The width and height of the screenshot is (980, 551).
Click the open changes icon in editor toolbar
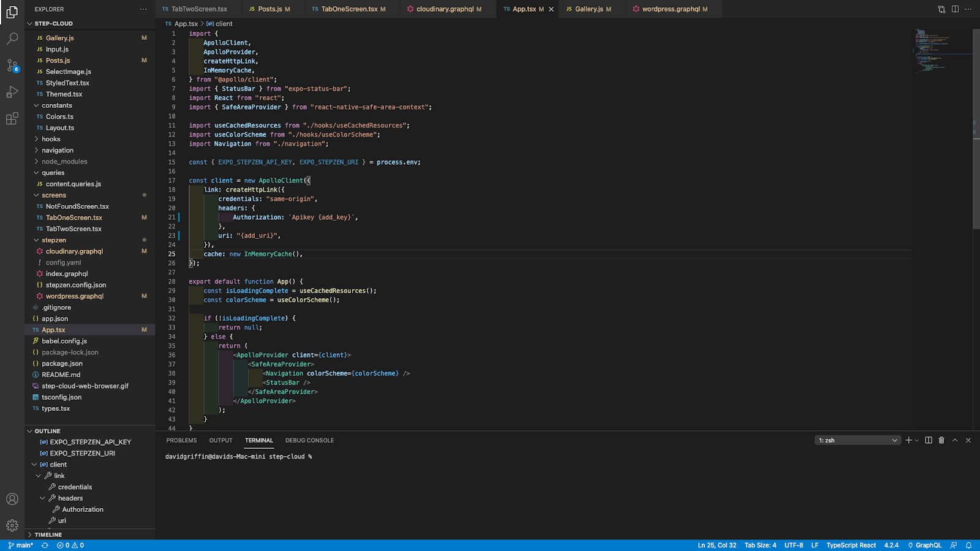click(941, 9)
